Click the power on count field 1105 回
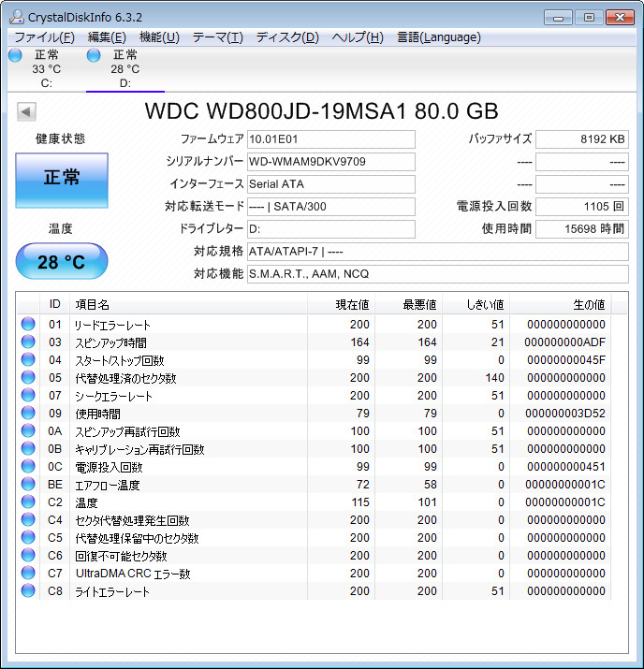Image resolution: width=644 pixels, height=669 pixels. (582, 207)
